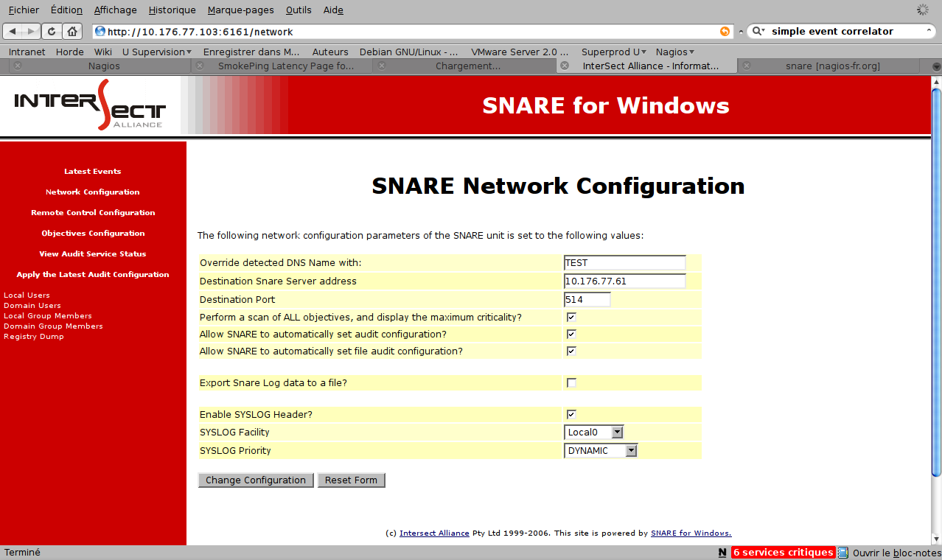
Task: Uncheck 'Perform a scan of ALL objectives' checkbox
Action: [x=571, y=317]
